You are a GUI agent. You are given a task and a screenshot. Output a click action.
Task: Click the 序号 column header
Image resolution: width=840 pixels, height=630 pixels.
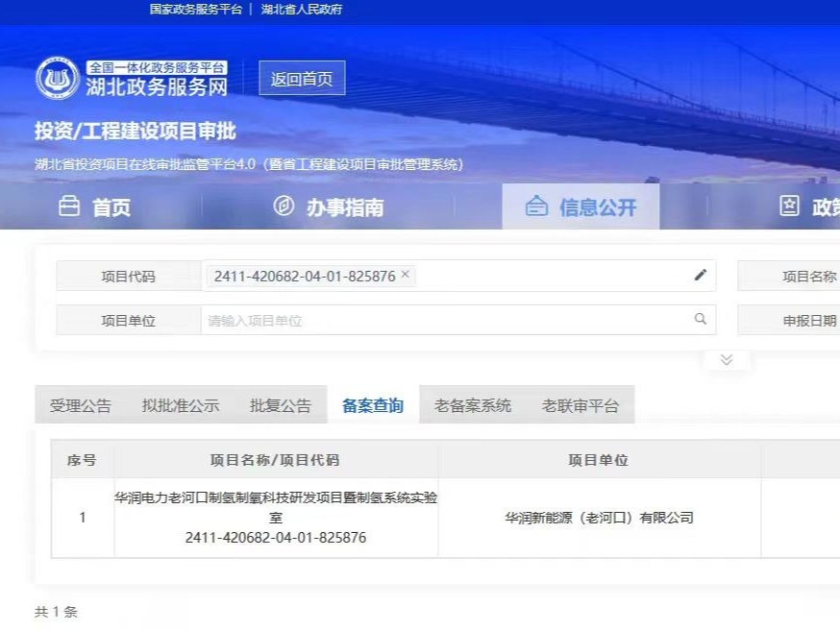tap(82, 460)
